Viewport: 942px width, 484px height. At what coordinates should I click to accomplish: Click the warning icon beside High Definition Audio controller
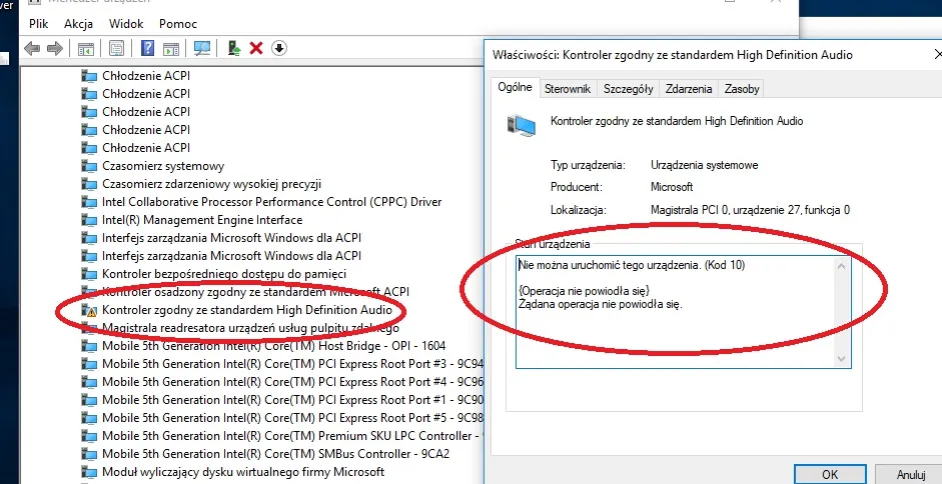[x=89, y=310]
